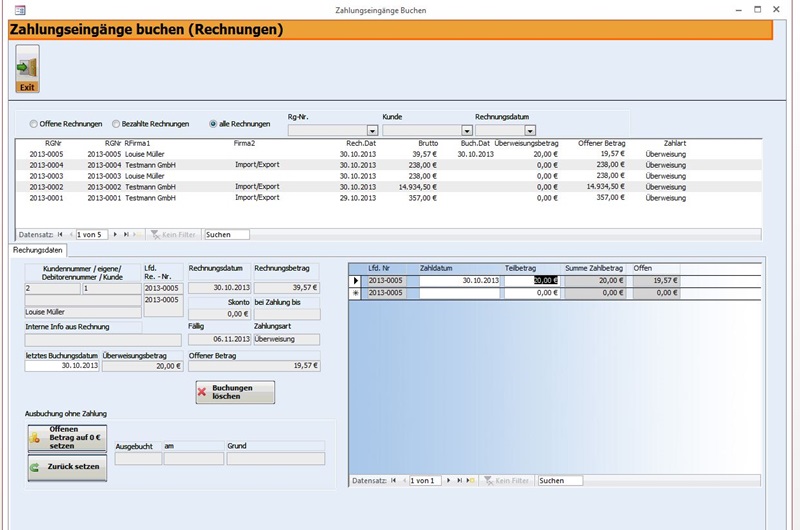Click letztes Buchungsdatum field 30.10.2013

click(x=62, y=366)
